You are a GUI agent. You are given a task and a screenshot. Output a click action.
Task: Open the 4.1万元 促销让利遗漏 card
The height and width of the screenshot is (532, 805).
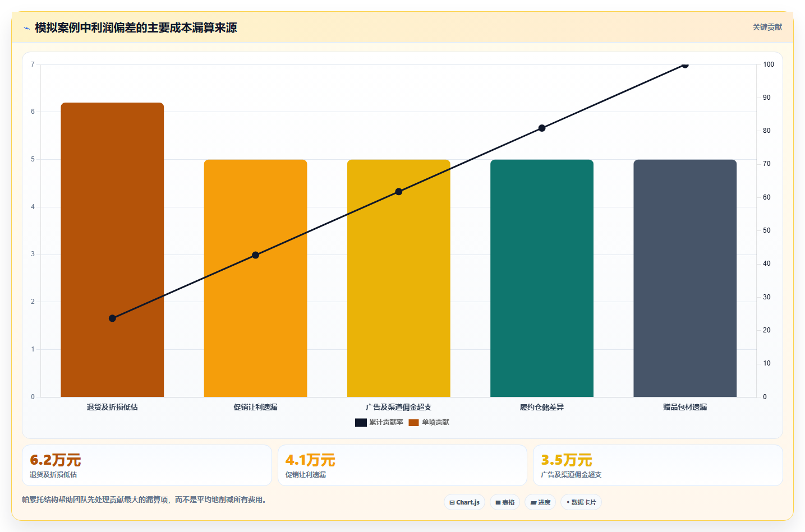[402, 465]
